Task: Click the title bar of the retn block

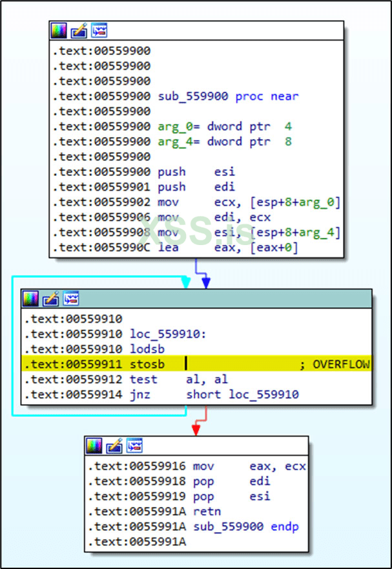Action: [x=196, y=446]
